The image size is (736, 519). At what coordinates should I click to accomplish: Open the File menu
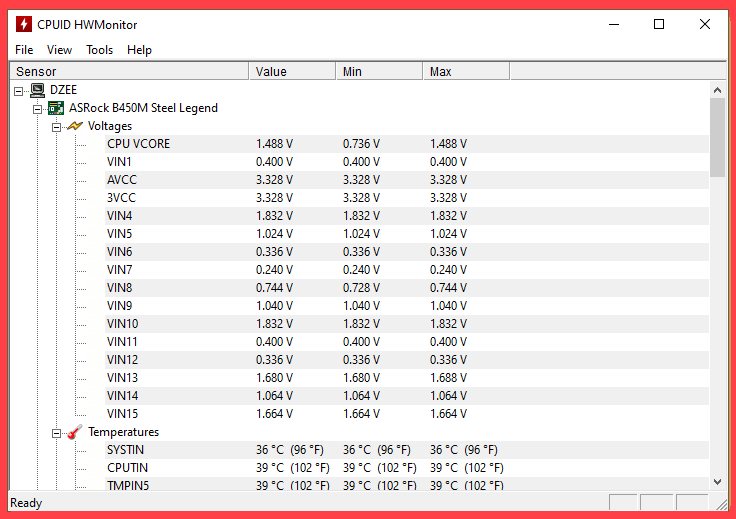(x=24, y=50)
